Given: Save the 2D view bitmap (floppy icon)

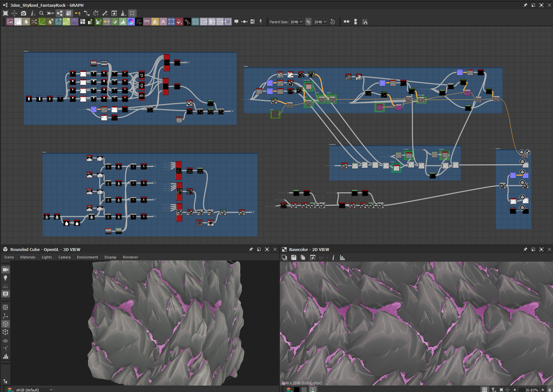Looking at the screenshot, I should 294,258.
